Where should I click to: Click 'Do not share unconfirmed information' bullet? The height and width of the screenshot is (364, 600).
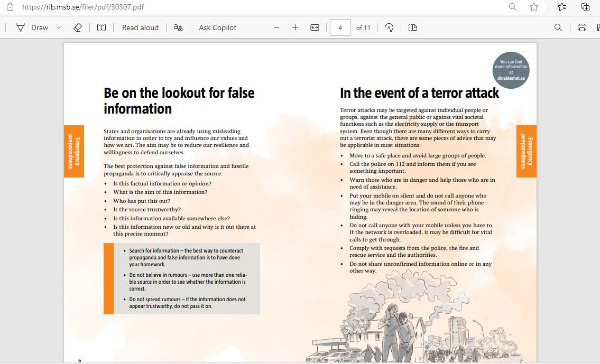click(421, 267)
